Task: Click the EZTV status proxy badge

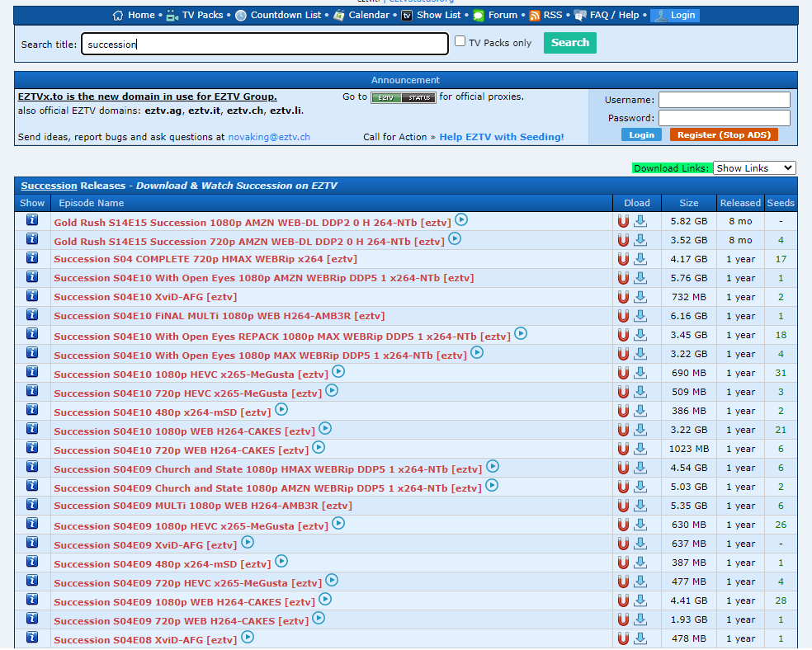Action: [x=403, y=97]
